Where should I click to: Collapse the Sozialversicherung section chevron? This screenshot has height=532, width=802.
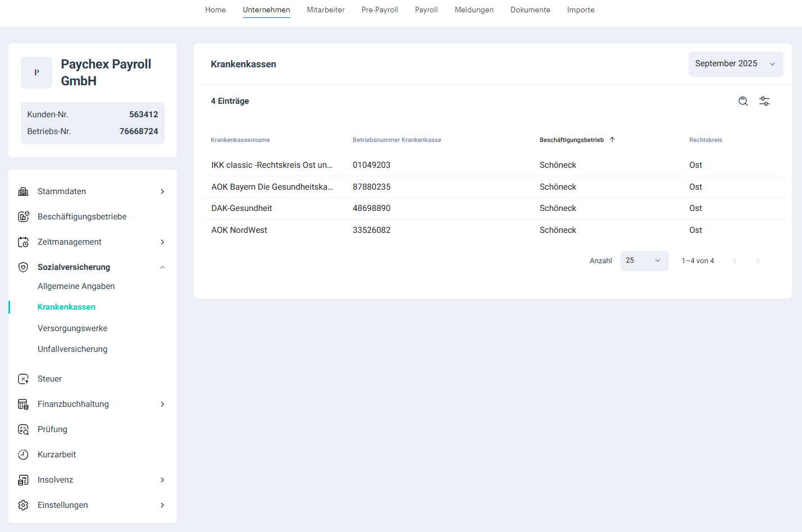162,267
